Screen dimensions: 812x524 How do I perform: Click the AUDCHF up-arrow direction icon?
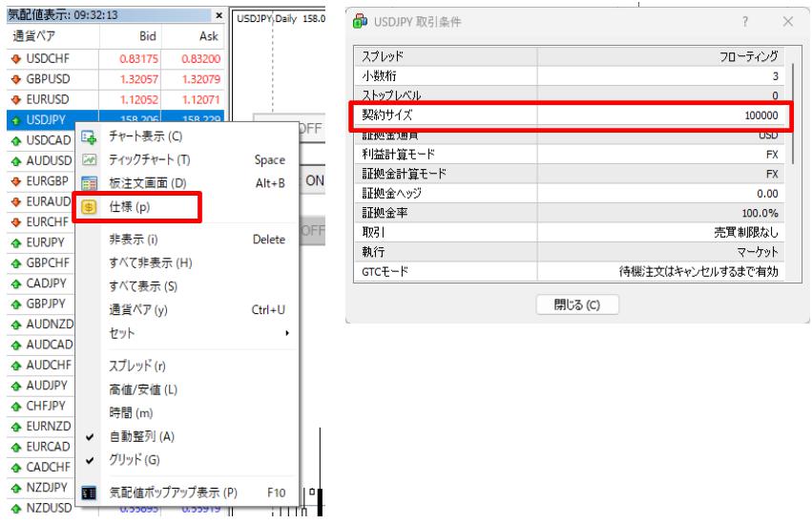(16, 366)
